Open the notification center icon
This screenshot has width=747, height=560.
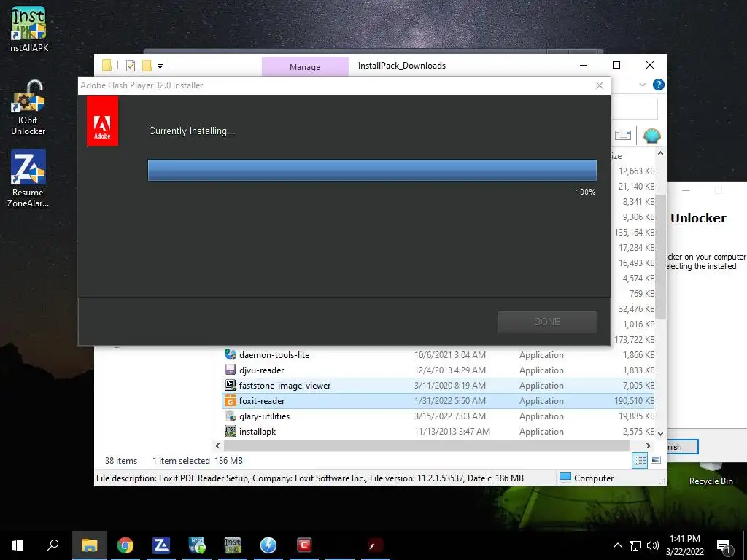click(x=724, y=546)
